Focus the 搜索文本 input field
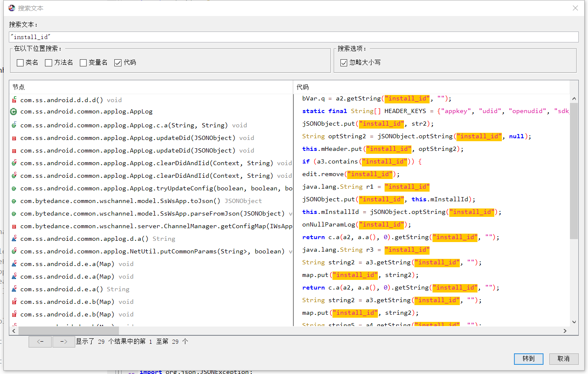Image resolution: width=588 pixels, height=374 pixels. 293,37
